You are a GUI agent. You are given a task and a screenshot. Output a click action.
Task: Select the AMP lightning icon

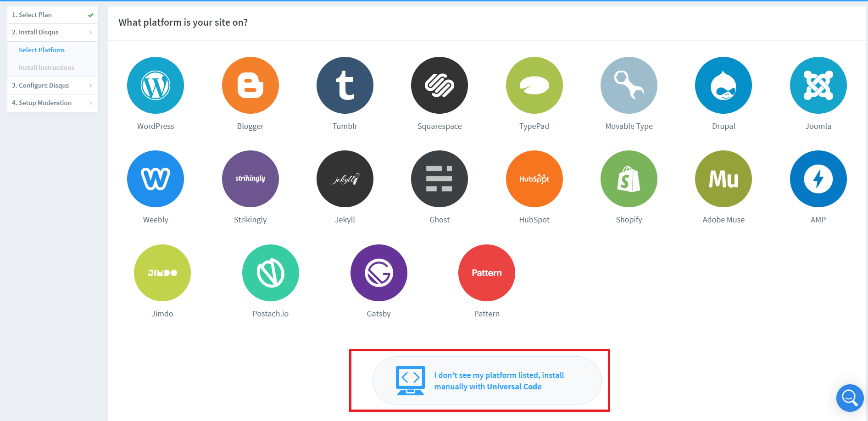click(818, 179)
